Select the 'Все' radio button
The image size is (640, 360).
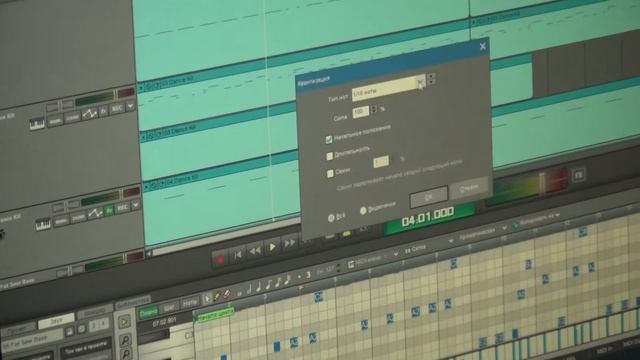tap(331, 218)
